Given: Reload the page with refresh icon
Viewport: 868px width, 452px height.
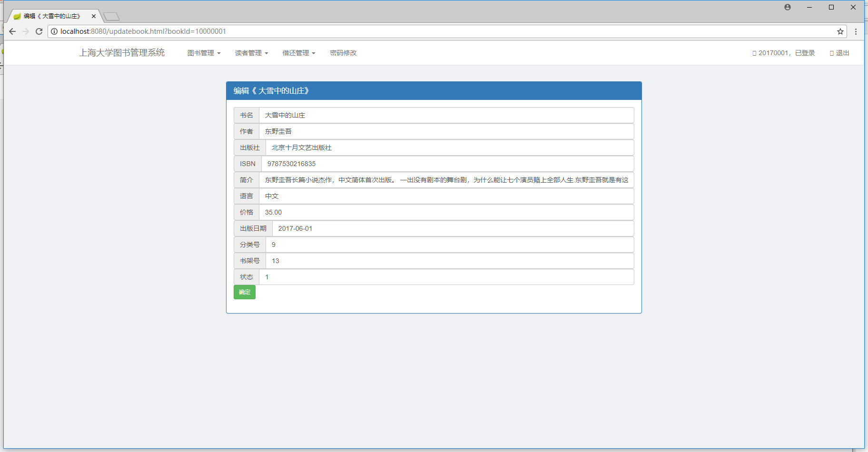Looking at the screenshot, I should click(x=39, y=31).
